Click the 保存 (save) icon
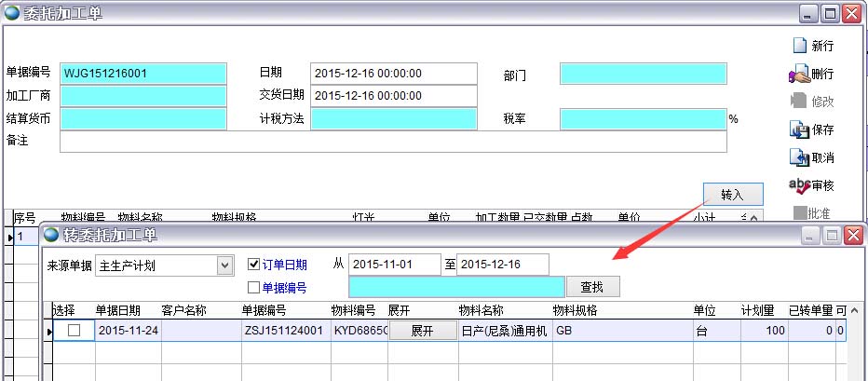 798,129
